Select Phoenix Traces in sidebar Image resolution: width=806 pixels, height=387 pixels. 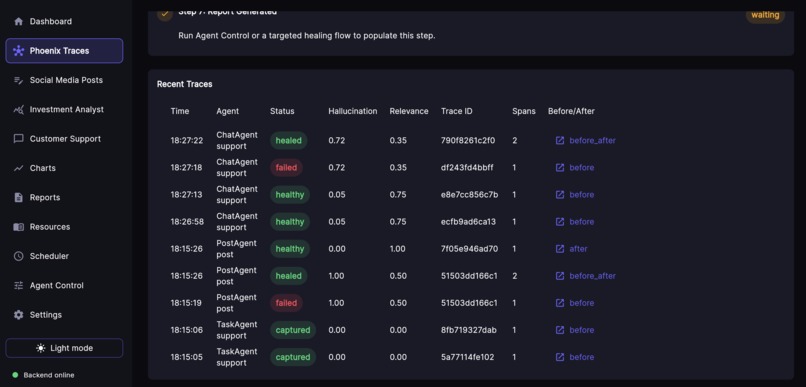64,51
